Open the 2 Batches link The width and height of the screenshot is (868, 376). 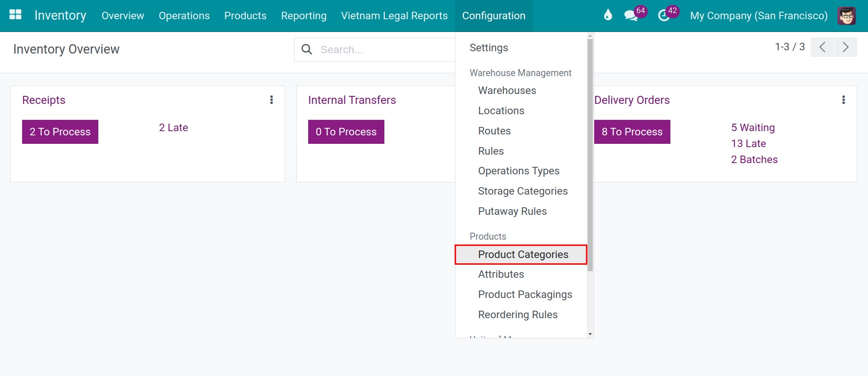[754, 159]
